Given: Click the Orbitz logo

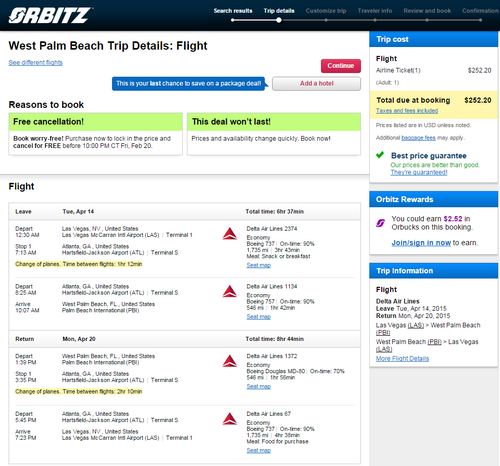Looking at the screenshot, I should [50, 15].
